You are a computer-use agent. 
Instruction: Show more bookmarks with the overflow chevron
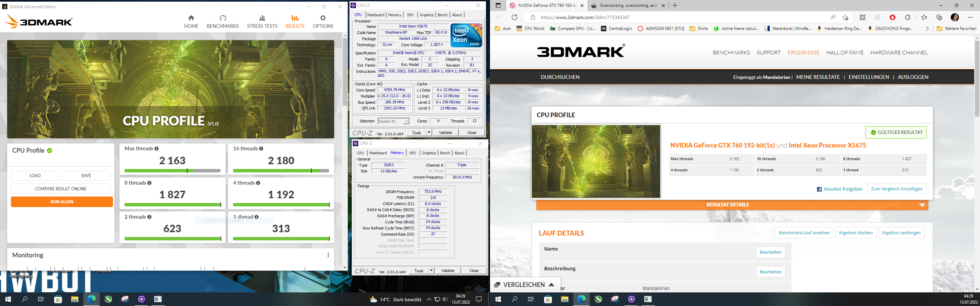pos(927,29)
